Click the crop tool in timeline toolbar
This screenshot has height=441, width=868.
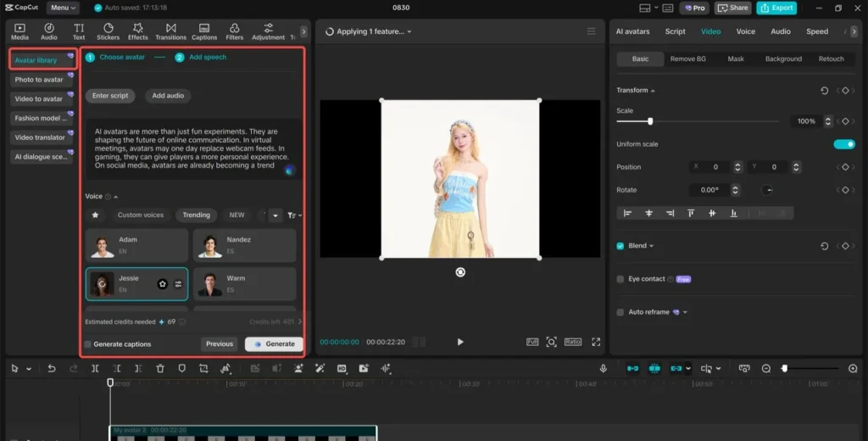(203, 368)
